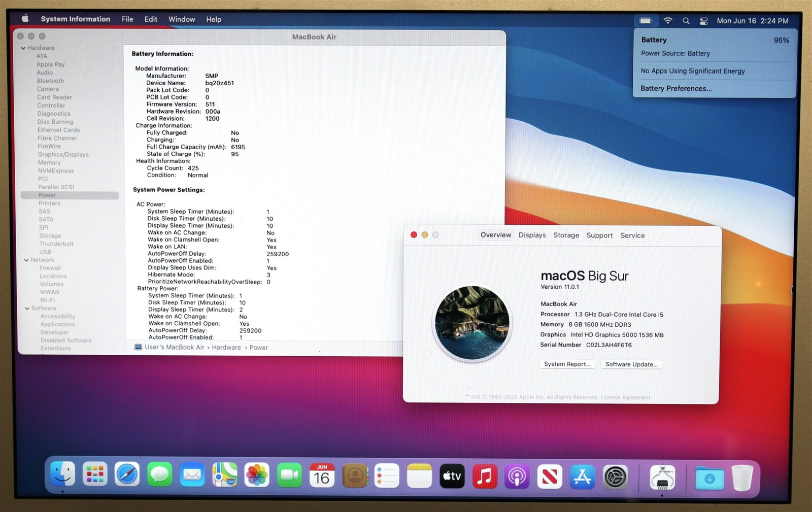
Task: Open Photos app in dock
Action: (257, 475)
